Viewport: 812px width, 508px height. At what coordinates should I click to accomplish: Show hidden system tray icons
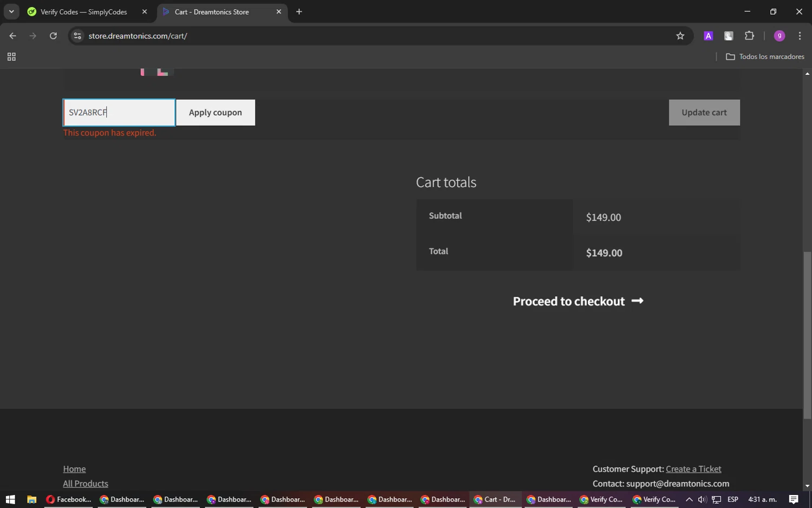tap(689, 499)
